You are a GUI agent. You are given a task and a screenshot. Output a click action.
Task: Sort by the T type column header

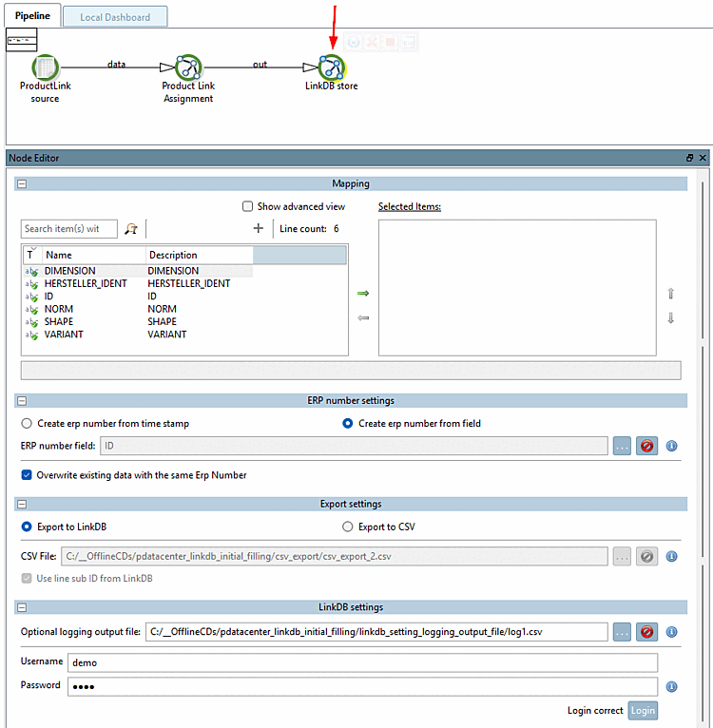(32, 255)
